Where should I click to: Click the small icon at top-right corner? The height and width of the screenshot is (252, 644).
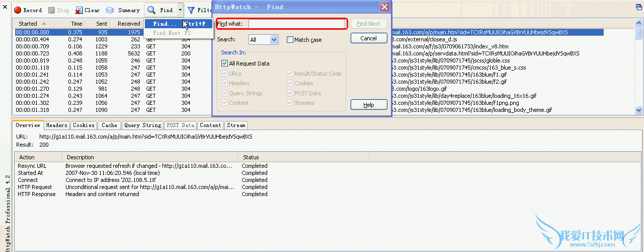(636, 6)
